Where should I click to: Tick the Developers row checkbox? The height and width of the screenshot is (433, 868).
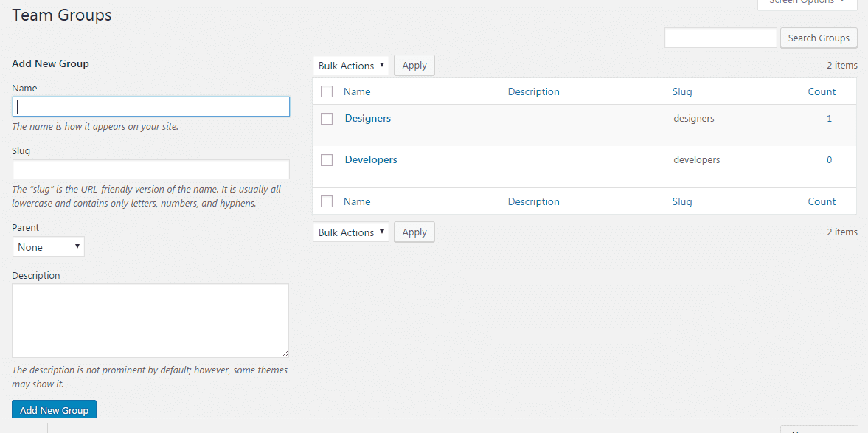pyautogui.click(x=327, y=160)
